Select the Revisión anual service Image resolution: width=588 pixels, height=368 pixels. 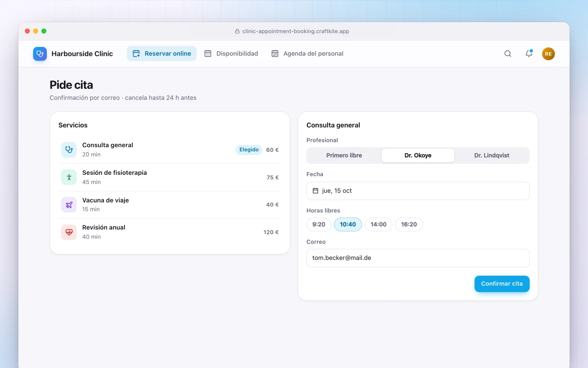coord(170,232)
